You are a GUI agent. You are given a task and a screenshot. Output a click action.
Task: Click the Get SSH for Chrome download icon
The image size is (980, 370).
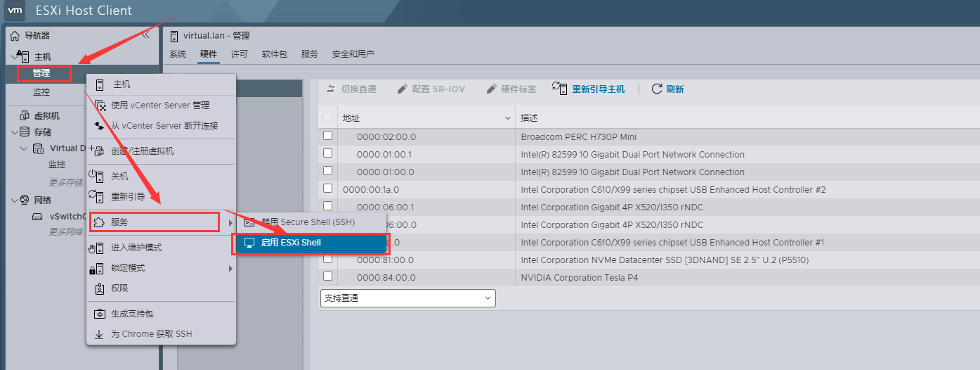[x=99, y=334]
